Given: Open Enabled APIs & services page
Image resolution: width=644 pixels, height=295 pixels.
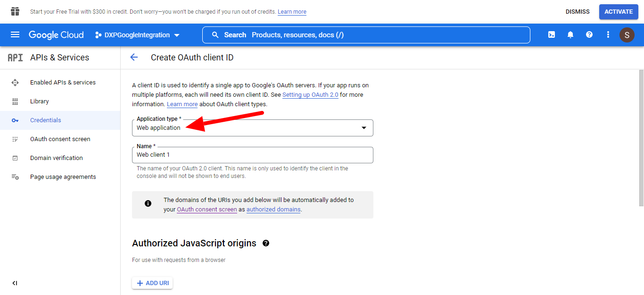Looking at the screenshot, I should (63, 82).
